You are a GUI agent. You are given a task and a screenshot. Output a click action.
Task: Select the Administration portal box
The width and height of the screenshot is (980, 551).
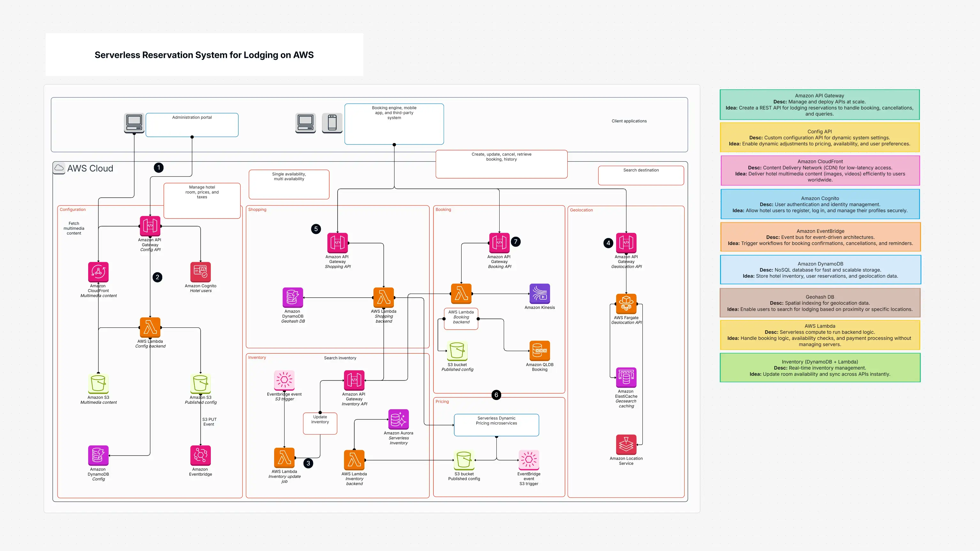pyautogui.click(x=192, y=125)
